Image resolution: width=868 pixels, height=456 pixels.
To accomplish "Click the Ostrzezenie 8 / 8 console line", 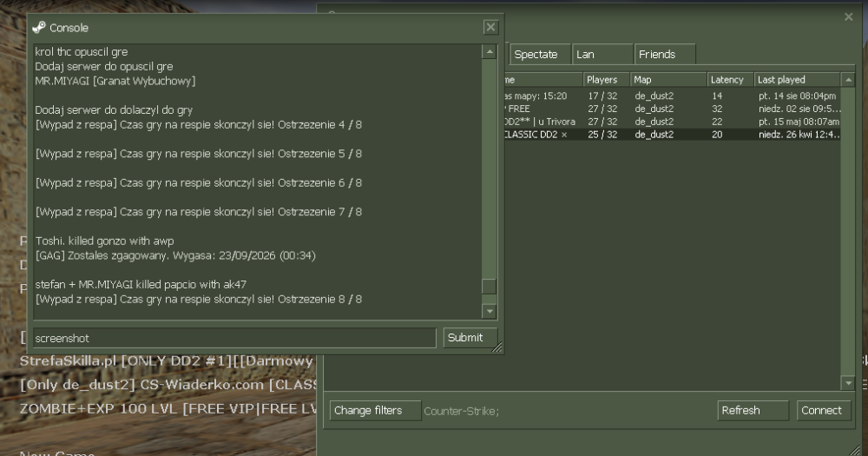I will (198, 299).
